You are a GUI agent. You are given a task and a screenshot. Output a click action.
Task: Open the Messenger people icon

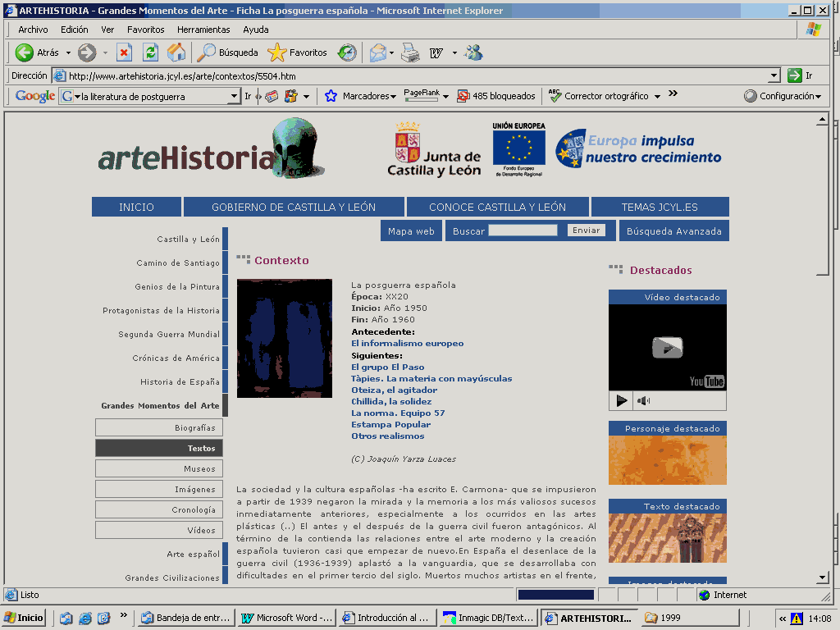[x=474, y=52]
